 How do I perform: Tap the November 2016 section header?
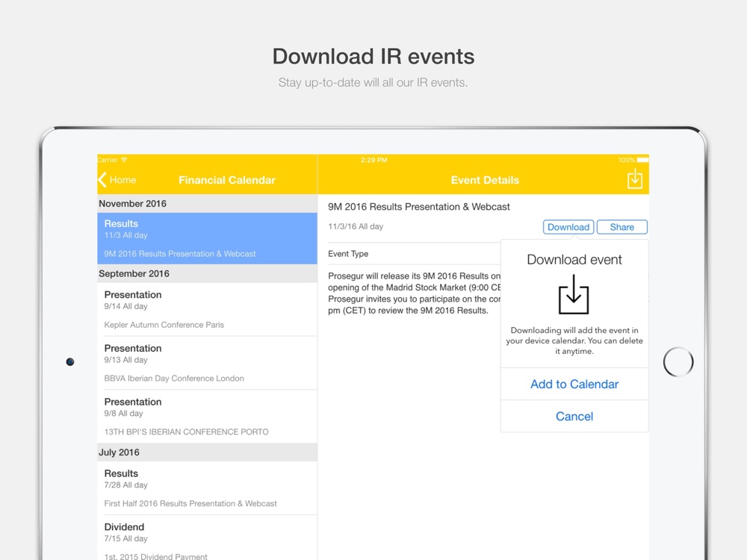[207, 203]
